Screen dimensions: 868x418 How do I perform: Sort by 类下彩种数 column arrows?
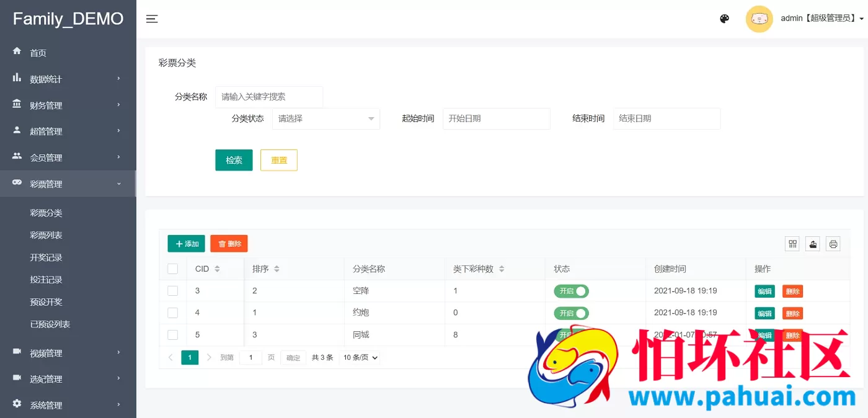click(502, 269)
